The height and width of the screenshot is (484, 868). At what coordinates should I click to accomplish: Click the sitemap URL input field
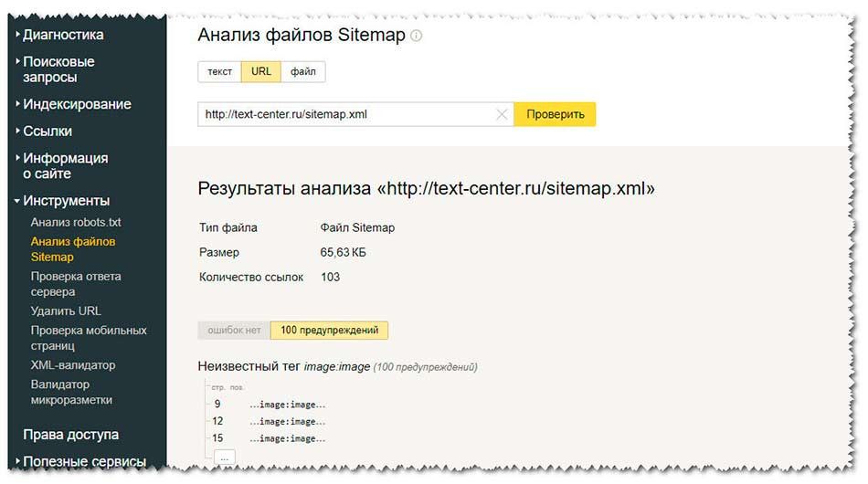(347, 115)
